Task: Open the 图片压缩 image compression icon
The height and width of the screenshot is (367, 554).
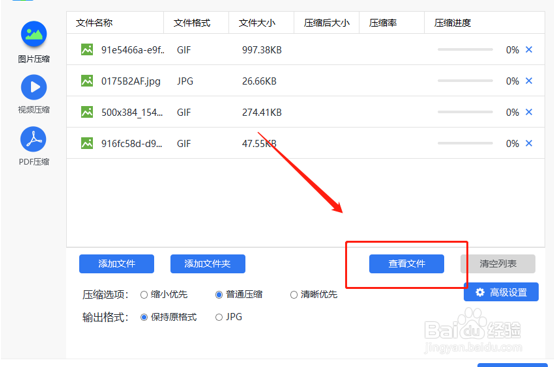Action: [34, 34]
